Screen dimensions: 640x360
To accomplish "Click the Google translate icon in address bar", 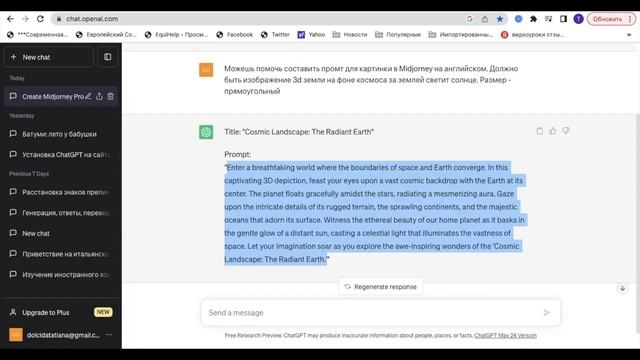I will click(x=470, y=19).
